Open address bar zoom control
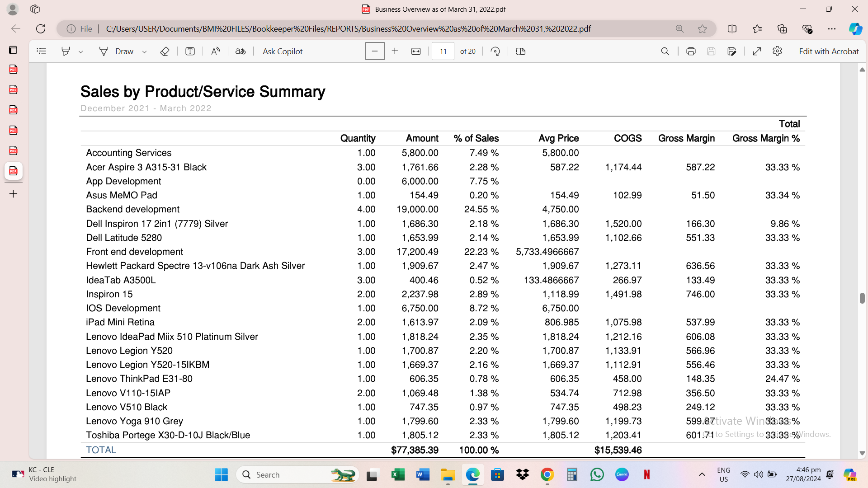 [x=679, y=28]
